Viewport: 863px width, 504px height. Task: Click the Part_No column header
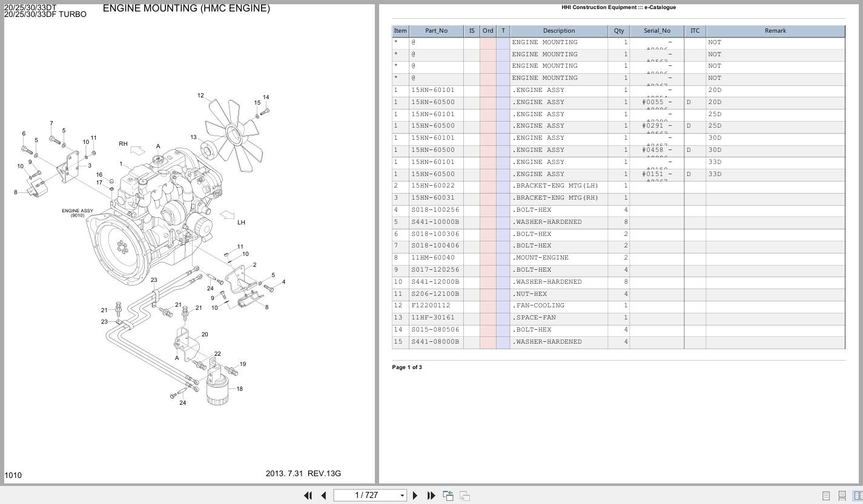(436, 31)
